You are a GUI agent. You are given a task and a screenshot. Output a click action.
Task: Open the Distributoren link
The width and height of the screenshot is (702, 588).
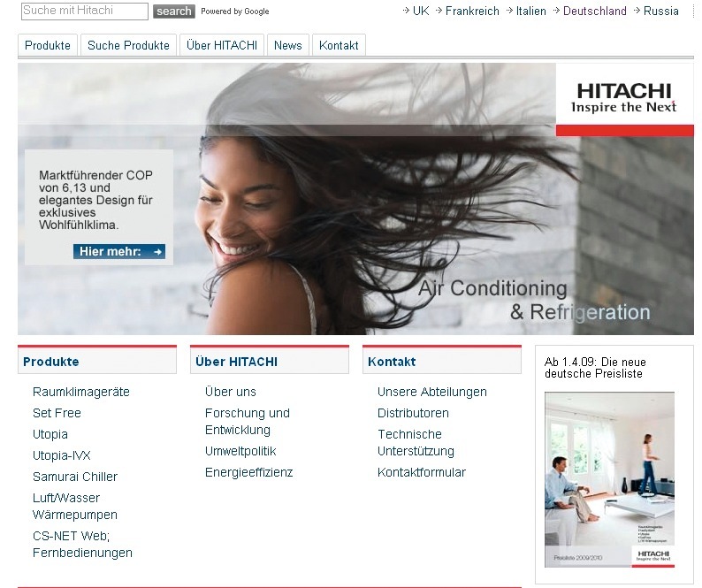pos(413,413)
